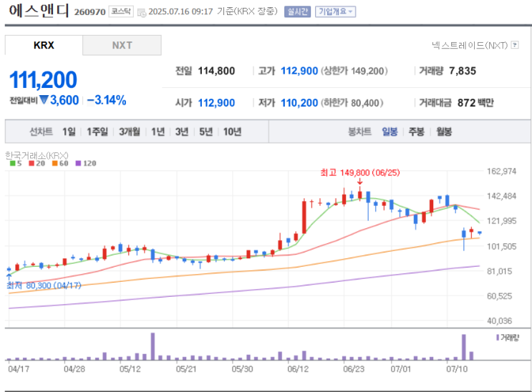Click the 저가 value 110,200
The image size is (532, 392).
[x=299, y=103]
